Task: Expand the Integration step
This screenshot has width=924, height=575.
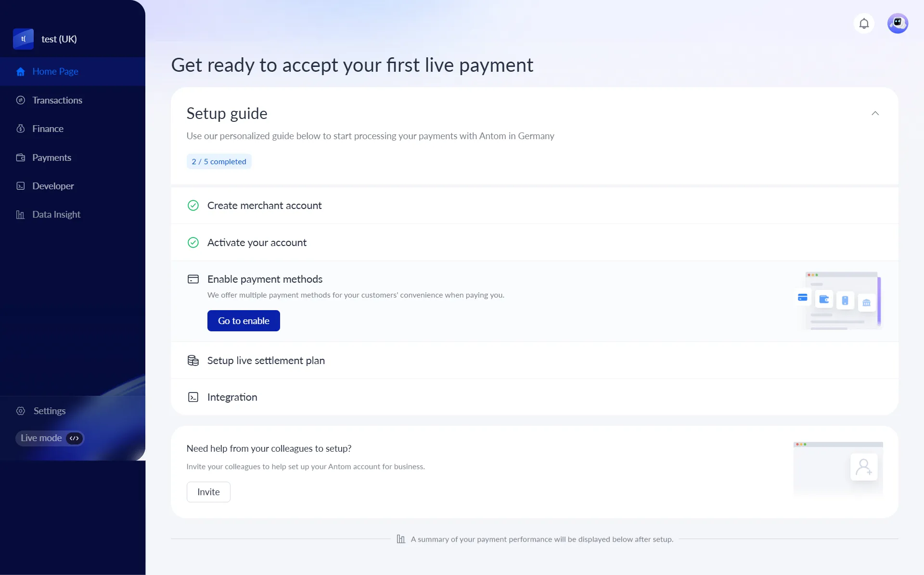Action: 232,397
